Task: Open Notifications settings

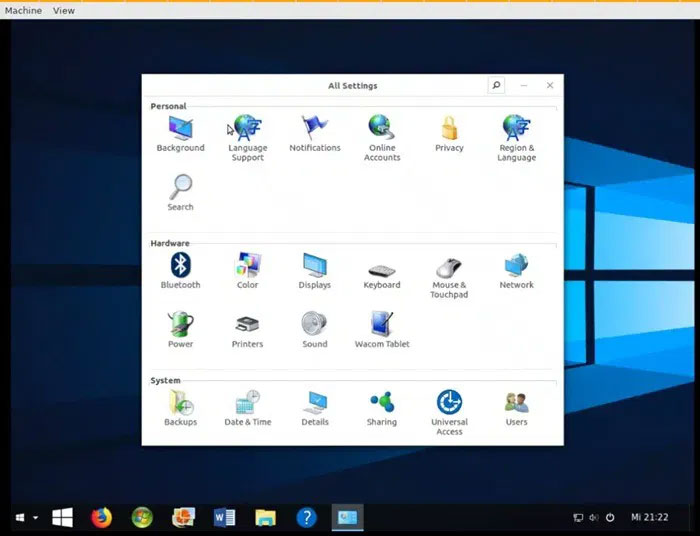Action: 315,134
